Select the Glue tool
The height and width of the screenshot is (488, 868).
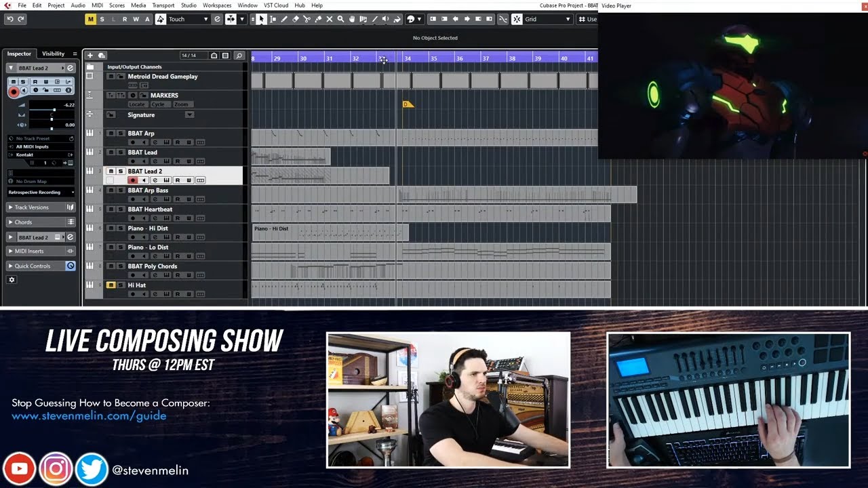[318, 19]
